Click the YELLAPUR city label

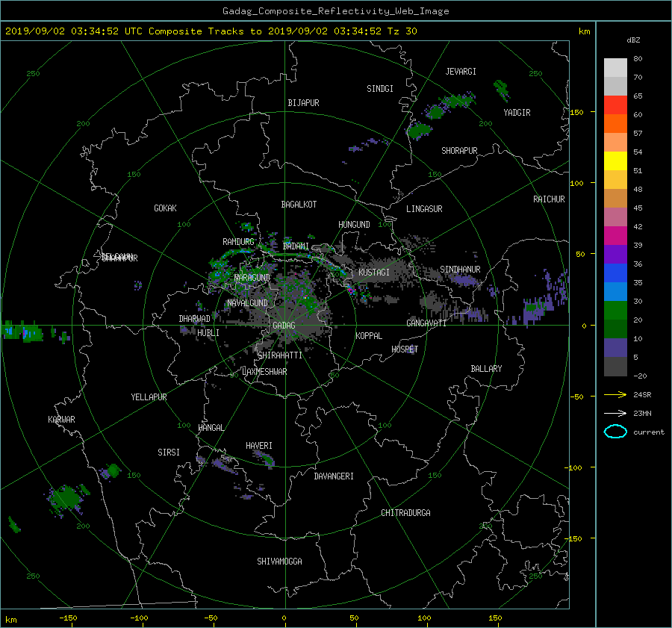tap(149, 397)
